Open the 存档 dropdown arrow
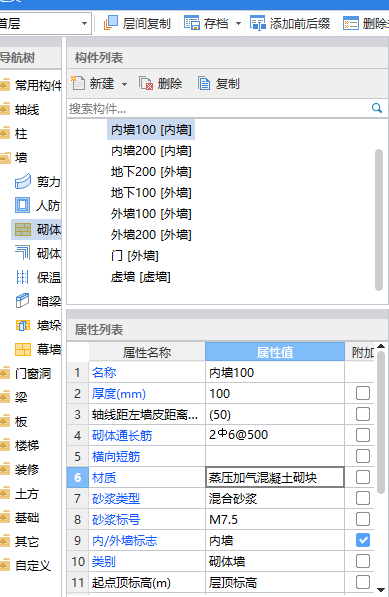 (x=238, y=24)
